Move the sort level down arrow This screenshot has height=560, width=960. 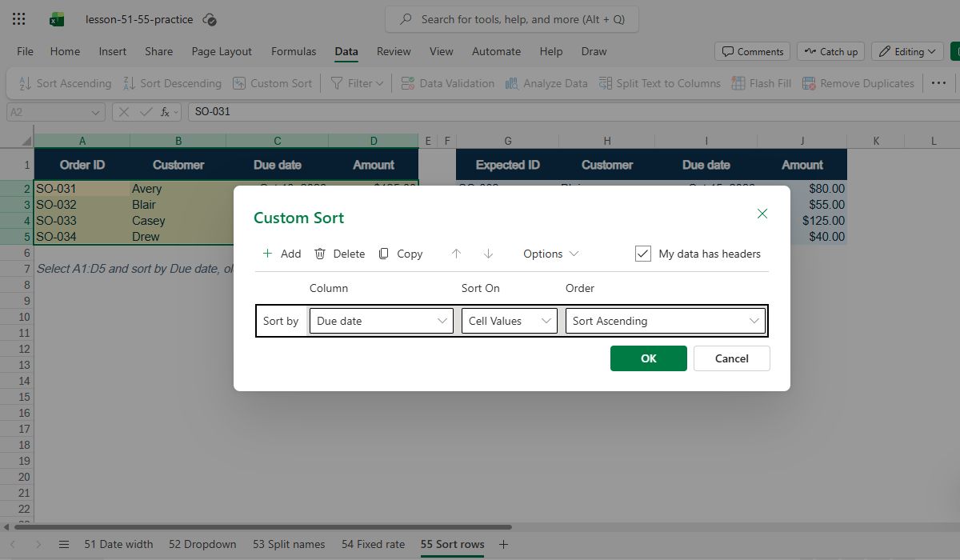pyautogui.click(x=488, y=254)
